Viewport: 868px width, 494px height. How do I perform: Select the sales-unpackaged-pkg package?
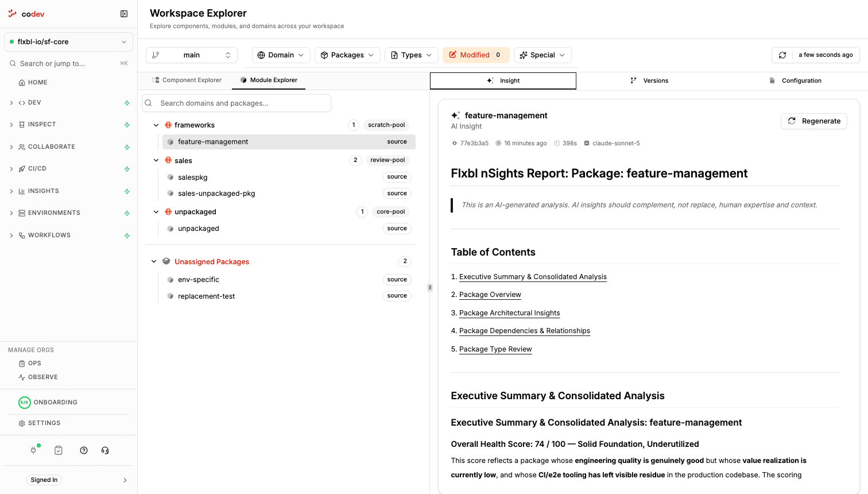point(289,194)
